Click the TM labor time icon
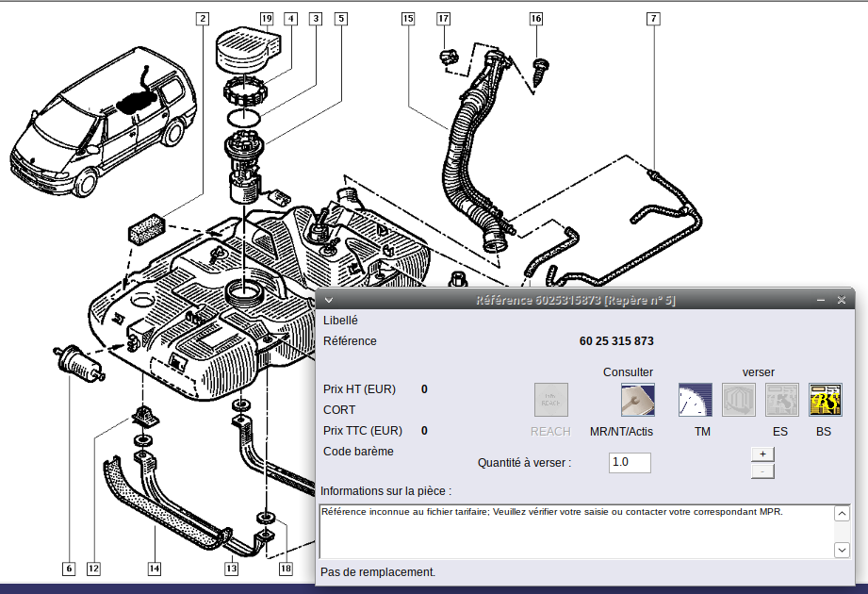 coord(695,400)
